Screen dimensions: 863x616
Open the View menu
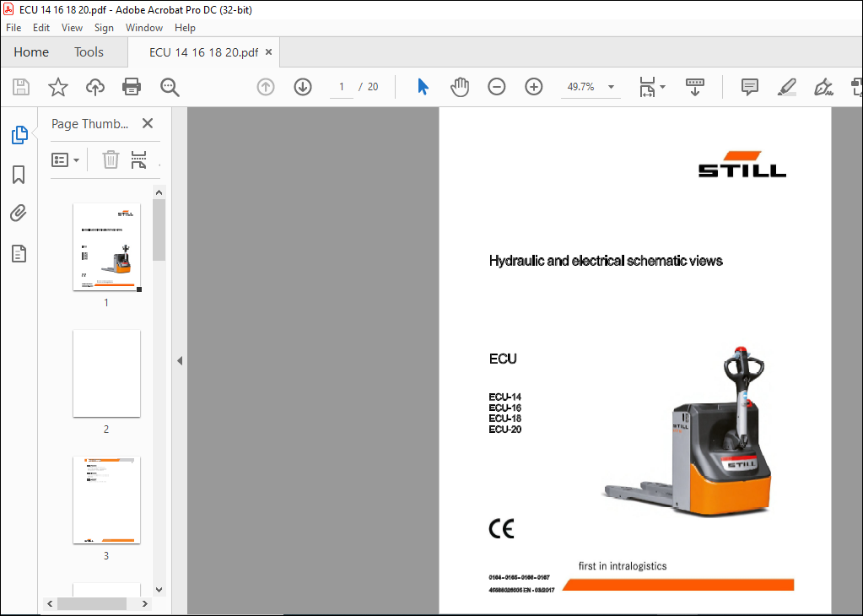coord(72,28)
